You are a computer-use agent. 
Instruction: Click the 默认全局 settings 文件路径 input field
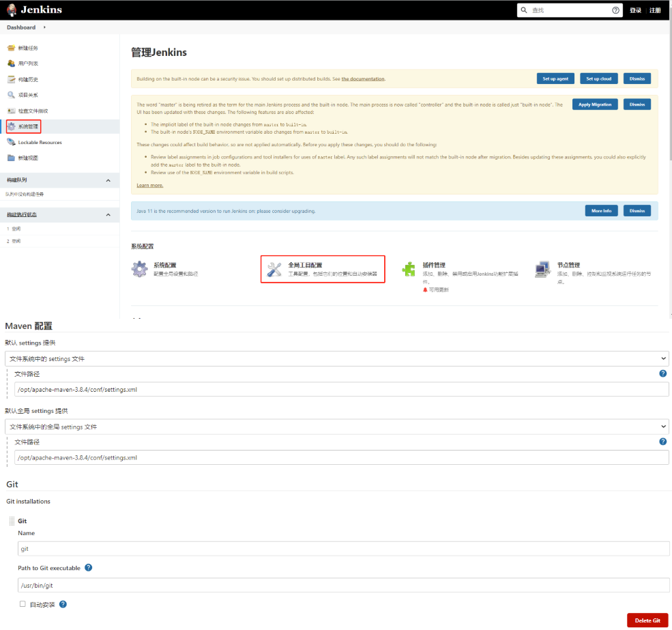click(342, 457)
